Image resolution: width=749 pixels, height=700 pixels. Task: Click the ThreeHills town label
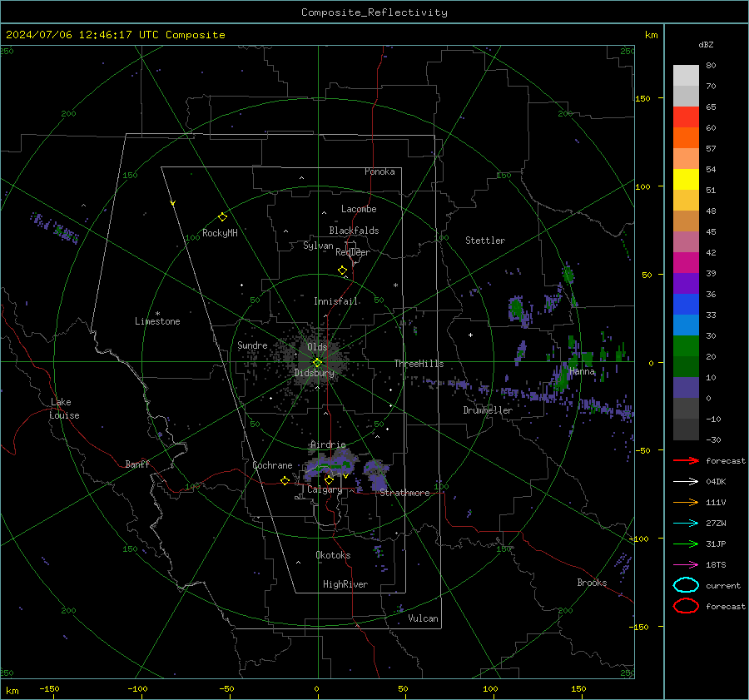[x=419, y=364]
